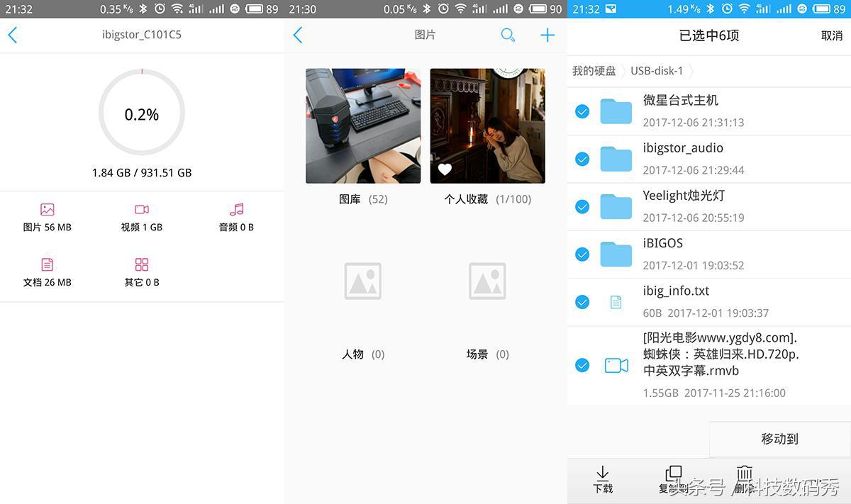Tap the 复制到 copy icon in bottom toolbar
Viewport: 851px width, 504px height.
coord(672,476)
